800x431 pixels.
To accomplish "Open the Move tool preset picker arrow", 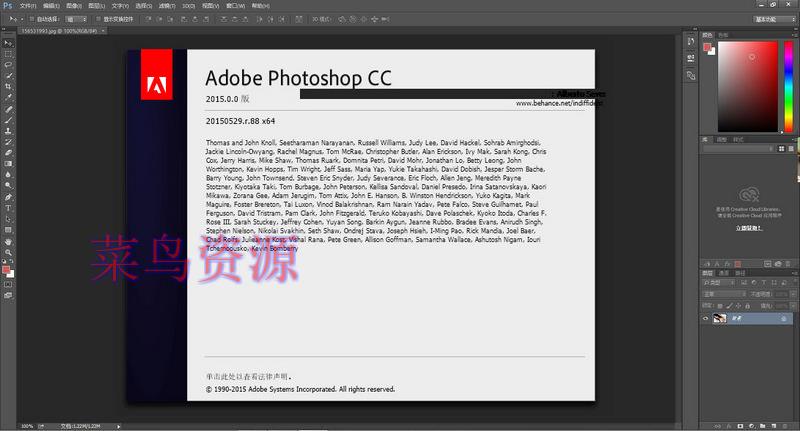I will (22, 19).
